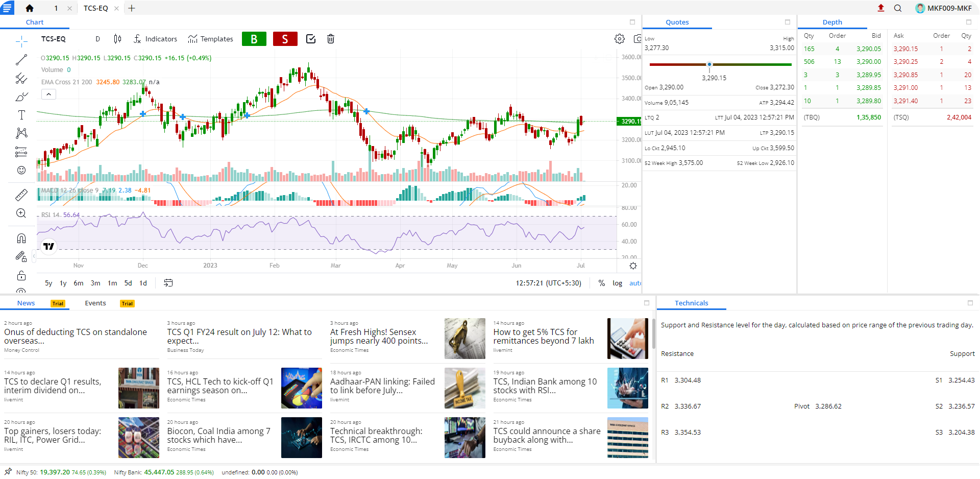
Task: Select the chart patterns tool
Action: click(21, 133)
